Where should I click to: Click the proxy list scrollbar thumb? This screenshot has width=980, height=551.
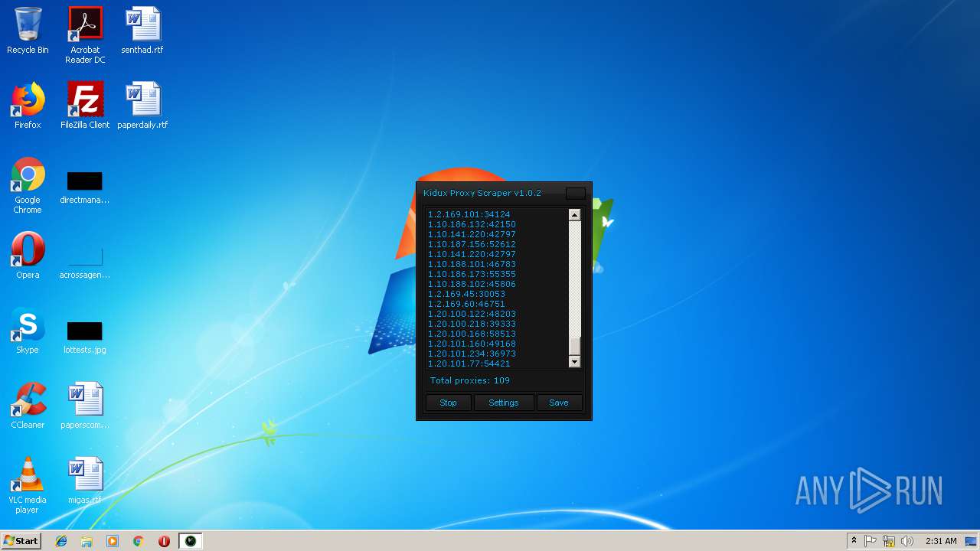click(x=575, y=346)
